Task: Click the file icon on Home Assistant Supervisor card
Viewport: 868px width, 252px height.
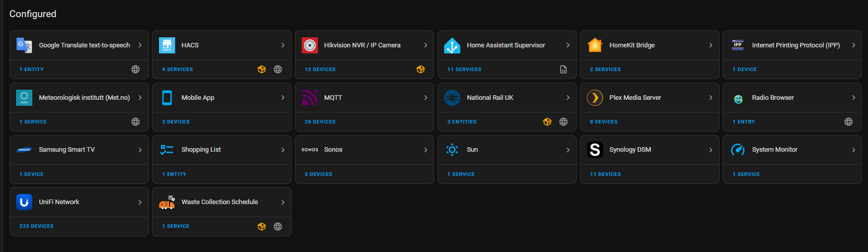Action: [x=563, y=70]
